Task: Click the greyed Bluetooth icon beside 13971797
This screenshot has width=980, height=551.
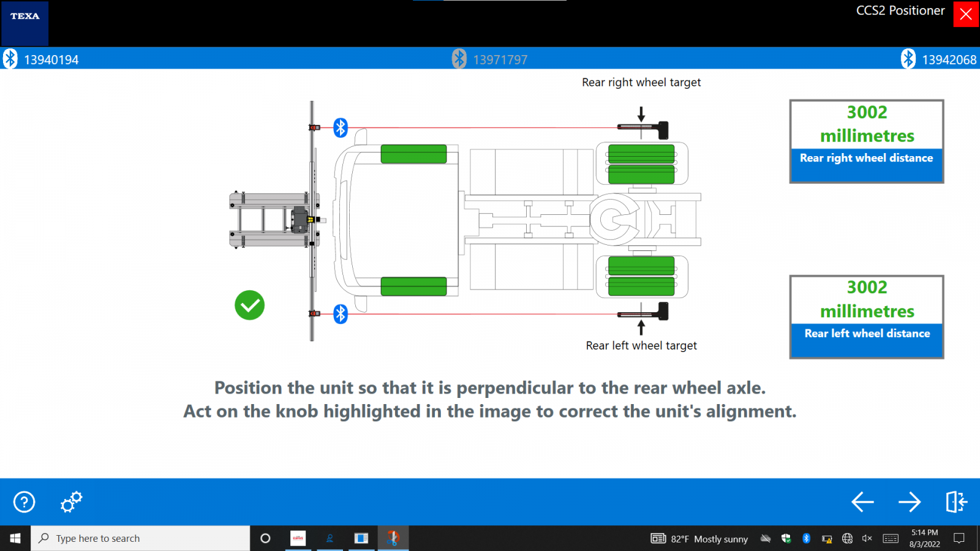Action: pos(459,59)
